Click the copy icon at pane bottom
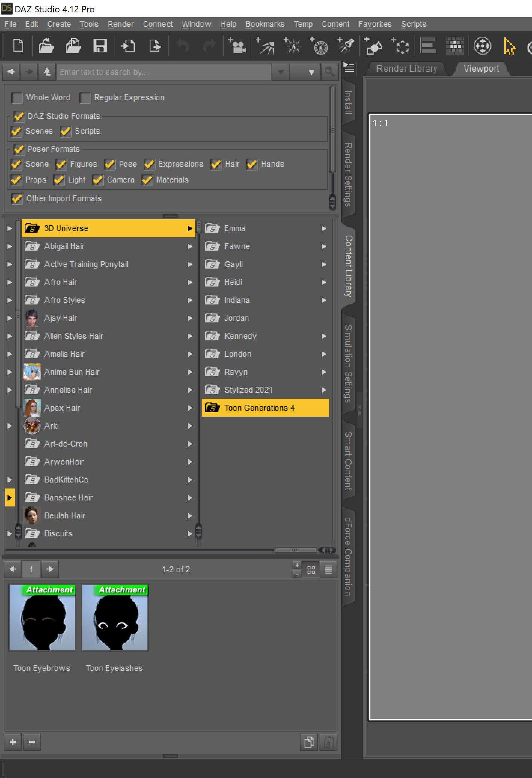Image resolution: width=532 pixels, height=778 pixels. 309,742
